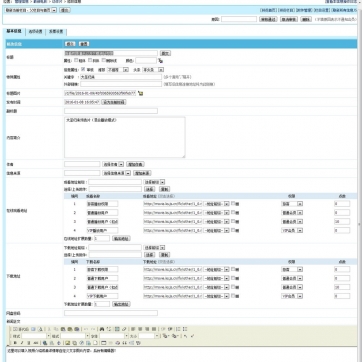Open Find using the binoculars icon
362x362 pixels.
(x=102, y=329)
